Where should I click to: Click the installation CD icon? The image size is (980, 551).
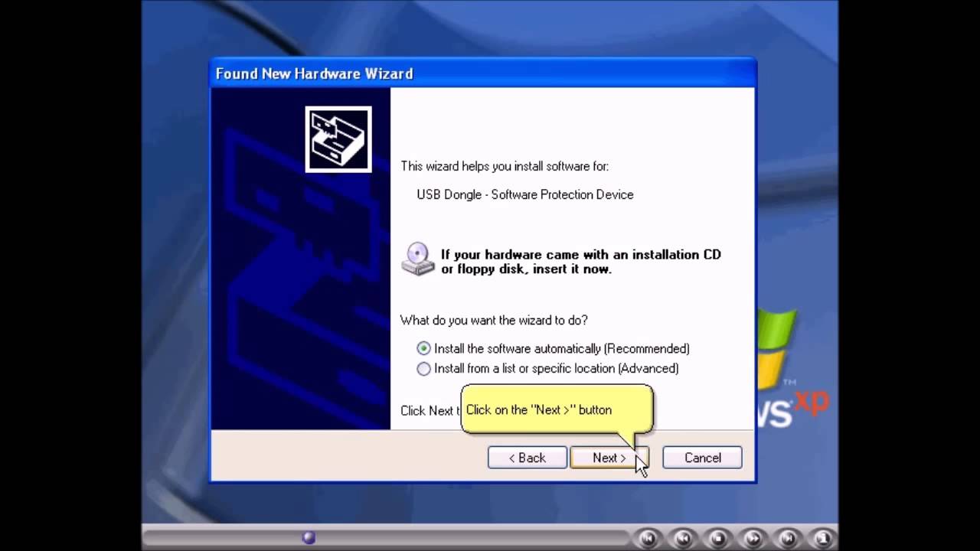click(x=418, y=259)
